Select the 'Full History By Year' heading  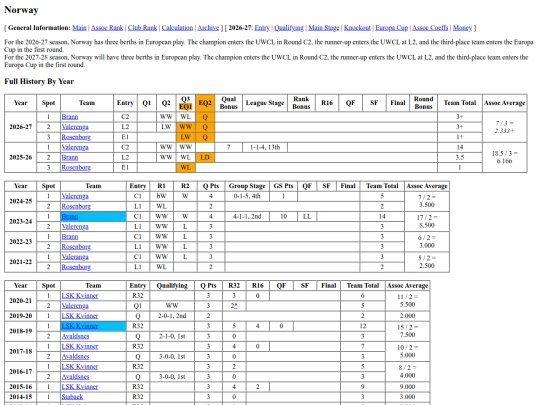pos(39,82)
